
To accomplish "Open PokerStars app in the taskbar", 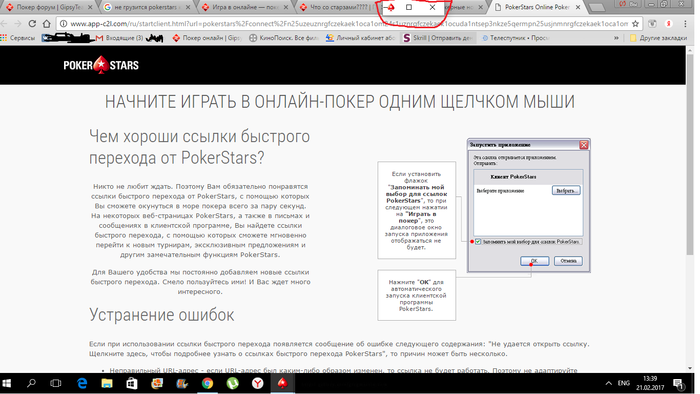I will pyautogui.click(x=283, y=383).
